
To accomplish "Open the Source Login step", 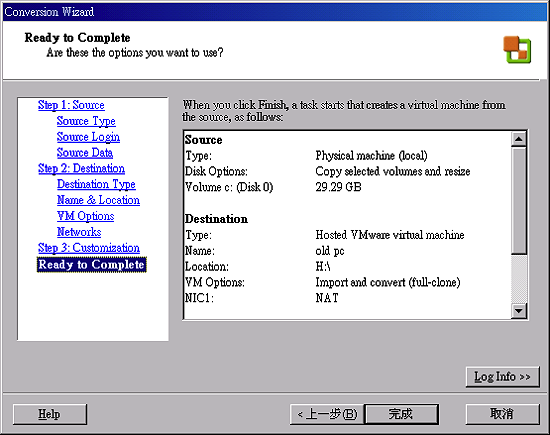I will click(x=88, y=137).
